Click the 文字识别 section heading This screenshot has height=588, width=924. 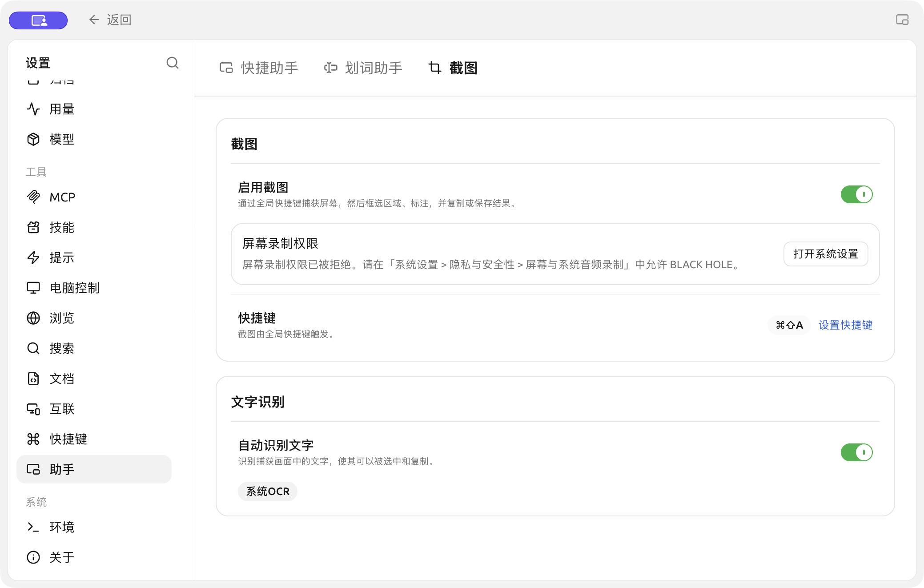[x=258, y=402]
